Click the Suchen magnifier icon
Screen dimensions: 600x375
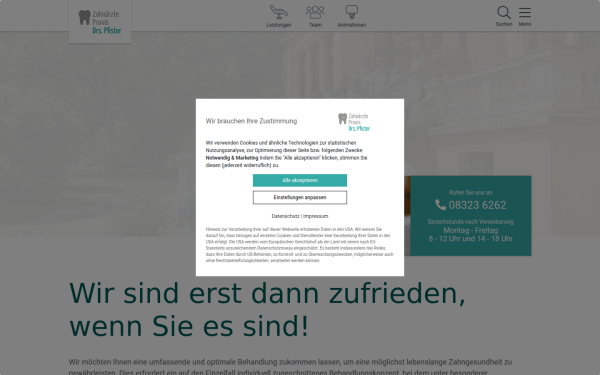pyautogui.click(x=504, y=12)
